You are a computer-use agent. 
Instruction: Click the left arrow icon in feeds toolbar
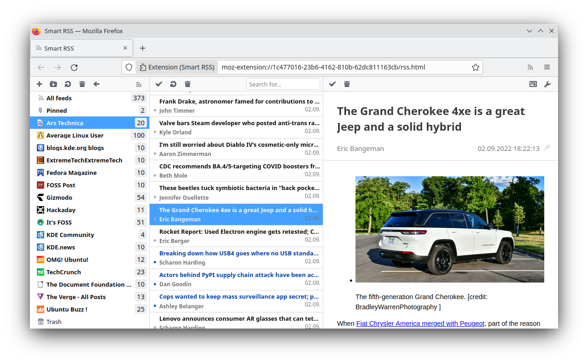click(96, 84)
